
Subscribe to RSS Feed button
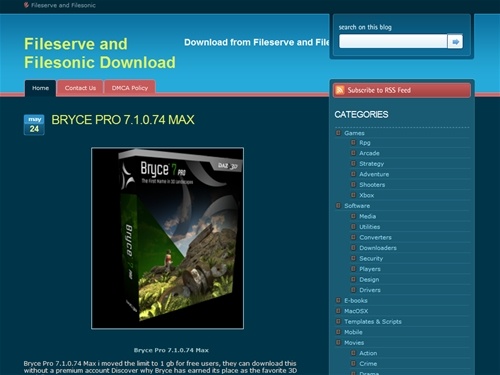pyautogui.click(x=402, y=90)
